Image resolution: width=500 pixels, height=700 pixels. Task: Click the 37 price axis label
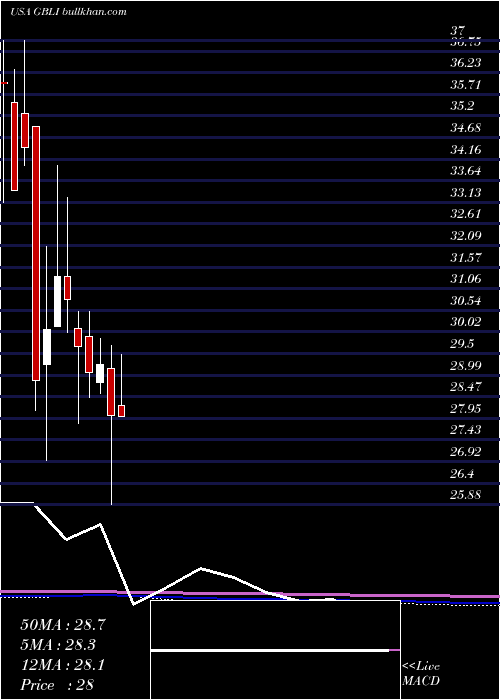[x=458, y=31]
